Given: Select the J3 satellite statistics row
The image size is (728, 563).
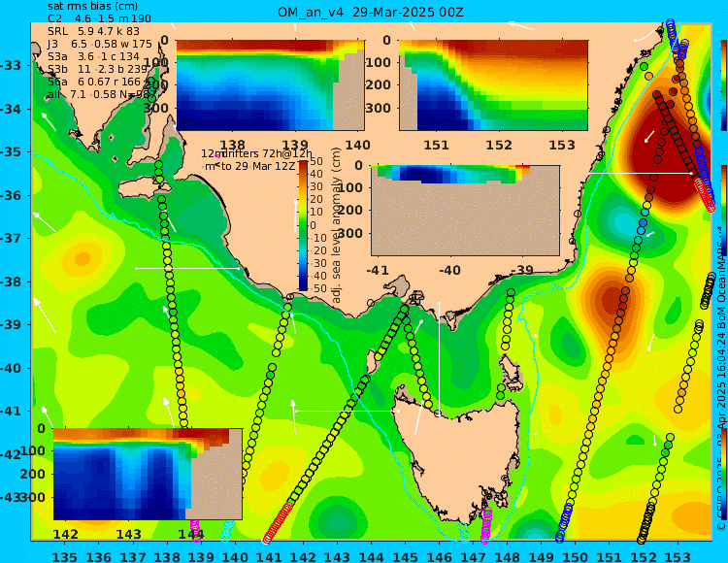Looking at the screenshot, I should pyautogui.click(x=99, y=44).
